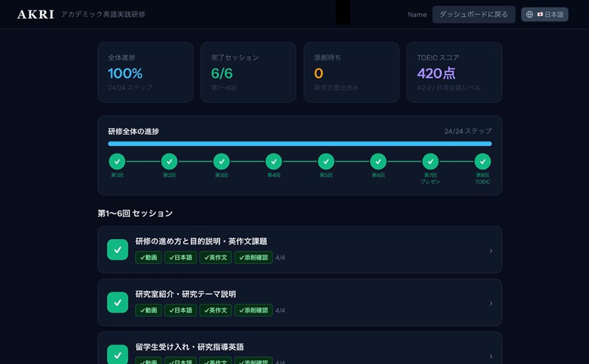Select the 第7回 プレゼン step circle
This screenshot has height=364, width=589.
[x=431, y=161]
